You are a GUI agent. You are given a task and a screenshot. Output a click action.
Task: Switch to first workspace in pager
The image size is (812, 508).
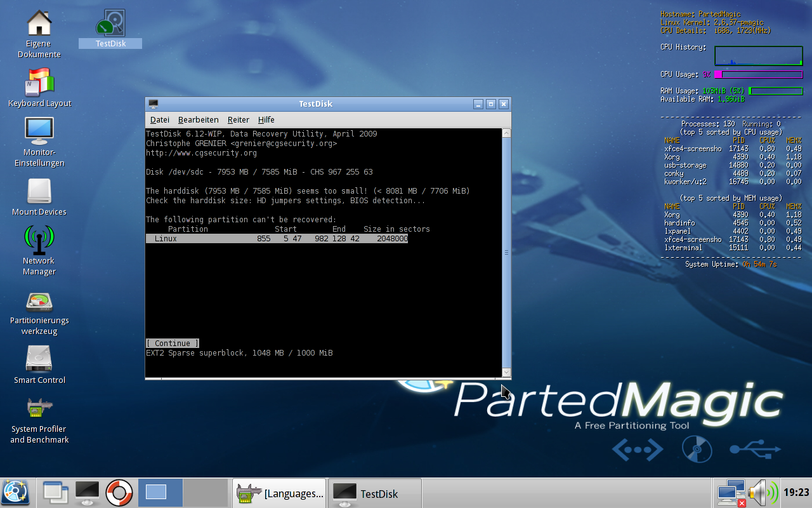point(160,493)
